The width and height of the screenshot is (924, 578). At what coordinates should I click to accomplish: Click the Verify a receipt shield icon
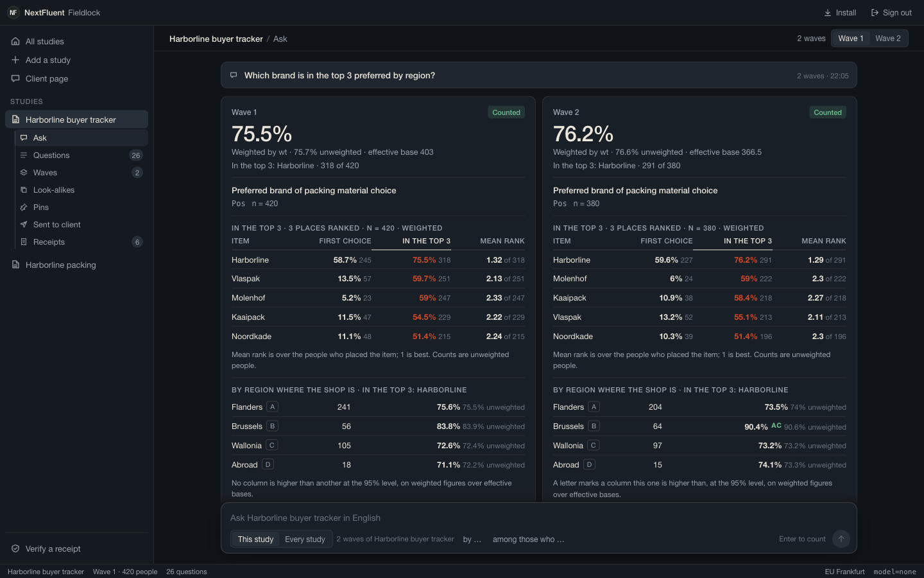point(15,549)
